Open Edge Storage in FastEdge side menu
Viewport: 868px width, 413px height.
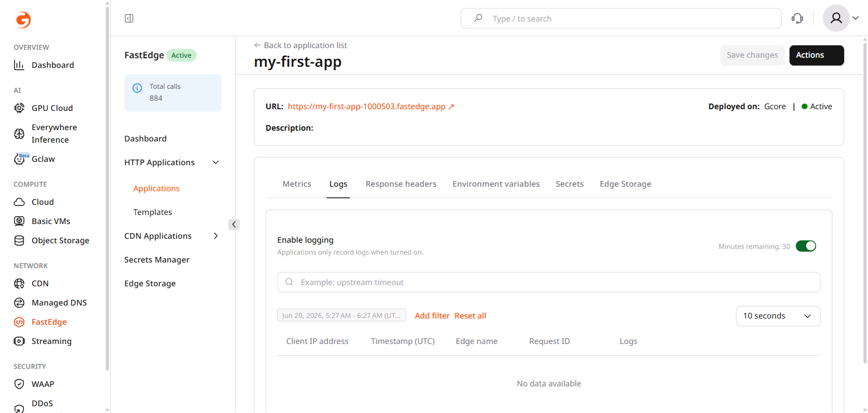(x=150, y=283)
